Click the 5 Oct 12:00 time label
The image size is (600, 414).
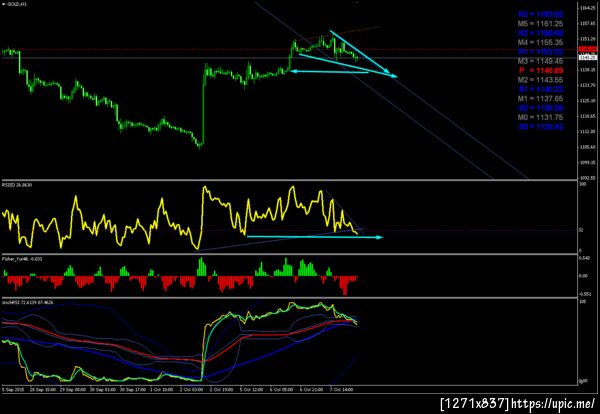[253, 390]
